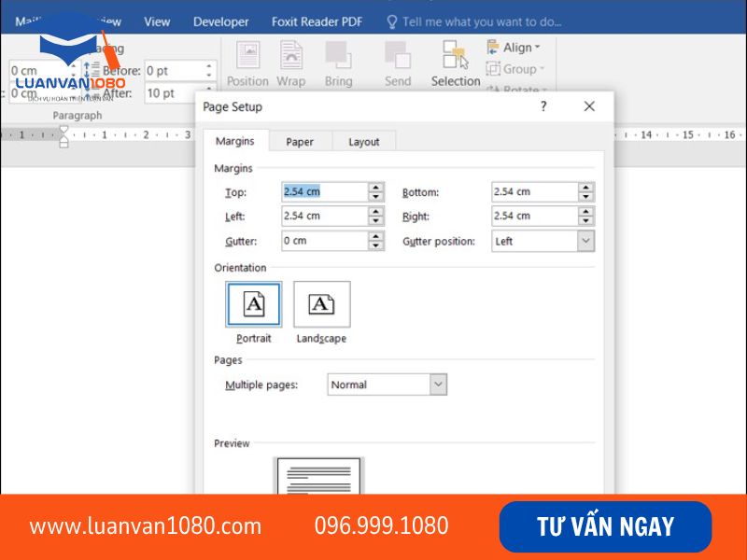Open the View ribbon tab
747x560 pixels.
[x=157, y=21]
